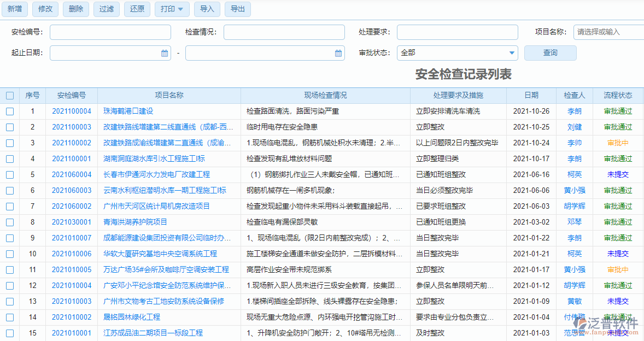This screenshot has height=341, width=644.
Task: Open the 审批状态 dropdown showing 全部
Action: coord(458,53)
